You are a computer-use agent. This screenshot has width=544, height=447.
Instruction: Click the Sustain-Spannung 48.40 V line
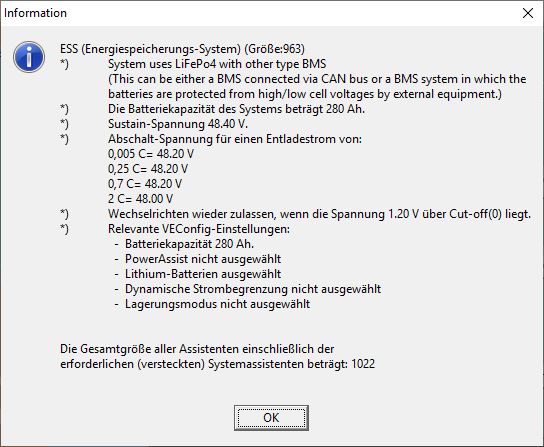click(x=178, y=124)
